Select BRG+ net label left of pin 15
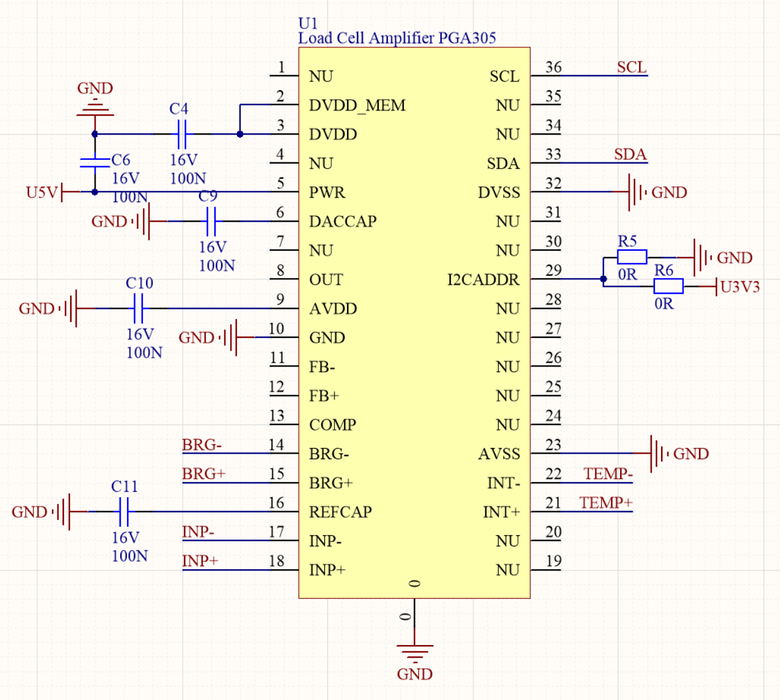 tap(204, 474)
